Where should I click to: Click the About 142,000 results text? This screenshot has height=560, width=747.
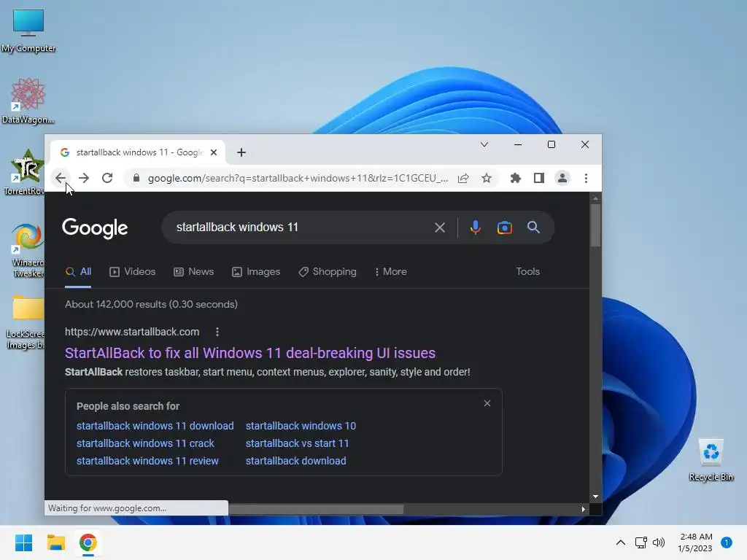pos(151,304)
